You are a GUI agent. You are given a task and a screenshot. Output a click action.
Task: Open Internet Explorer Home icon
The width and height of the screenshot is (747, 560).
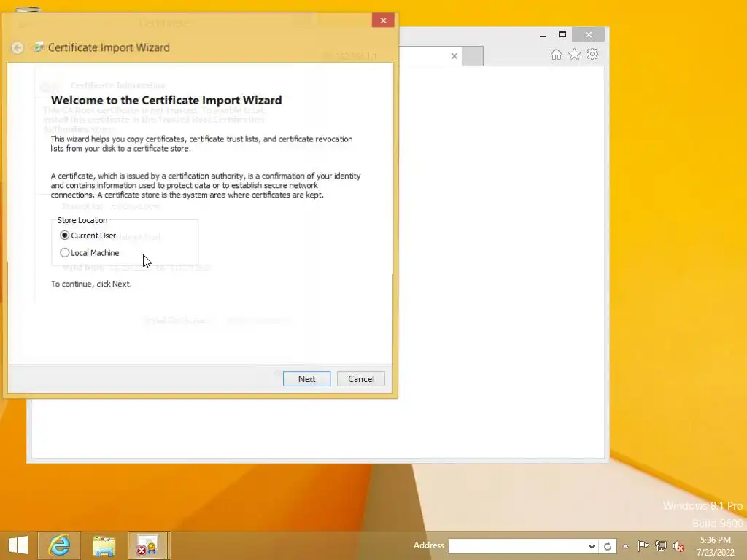[557, 54]
